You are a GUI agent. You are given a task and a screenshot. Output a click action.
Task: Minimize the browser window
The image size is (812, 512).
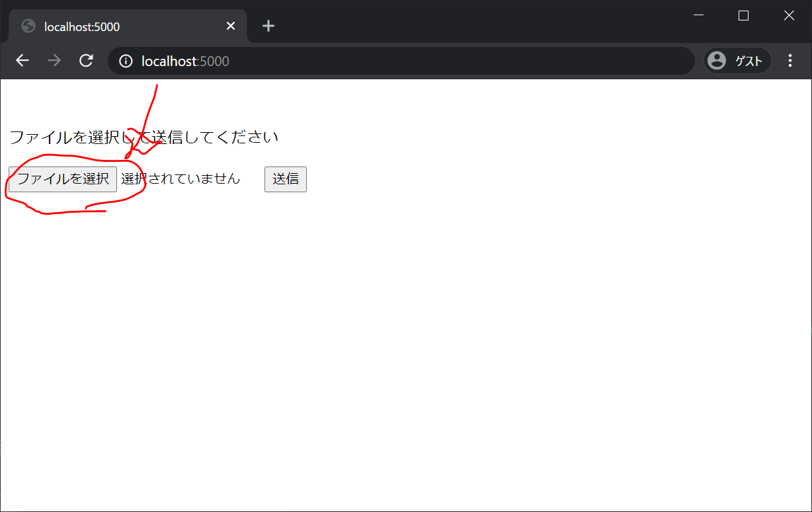[x=698, y=16]
